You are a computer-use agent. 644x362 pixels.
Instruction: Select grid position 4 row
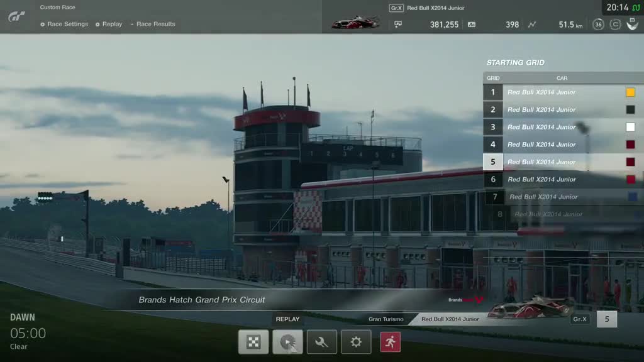[x=563, y=145]
